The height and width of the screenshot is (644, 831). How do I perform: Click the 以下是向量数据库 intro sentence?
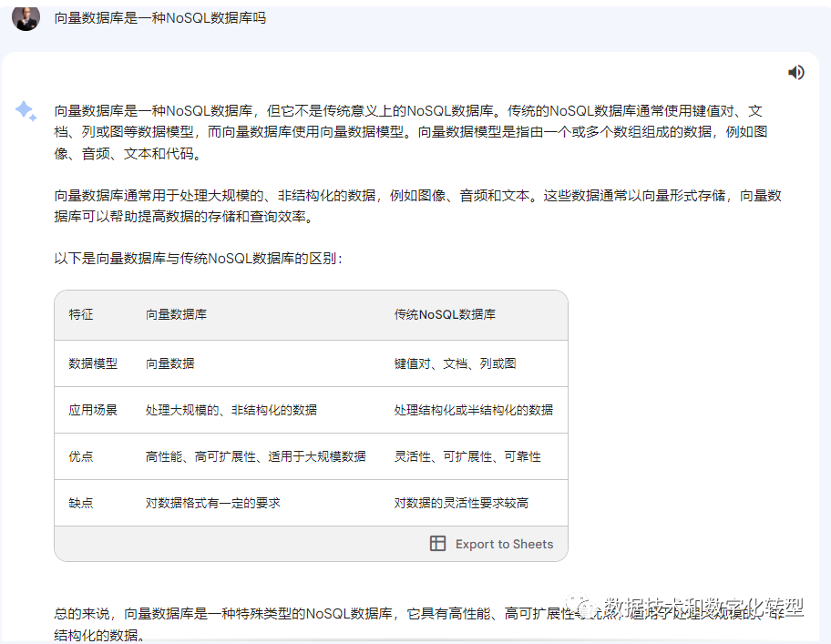[x=199, y=259]
